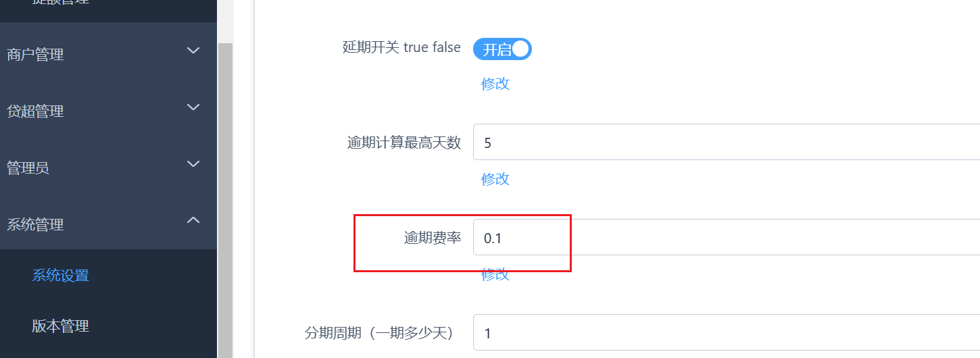Open the 商户管理 sidebar menu

point(35,55)
